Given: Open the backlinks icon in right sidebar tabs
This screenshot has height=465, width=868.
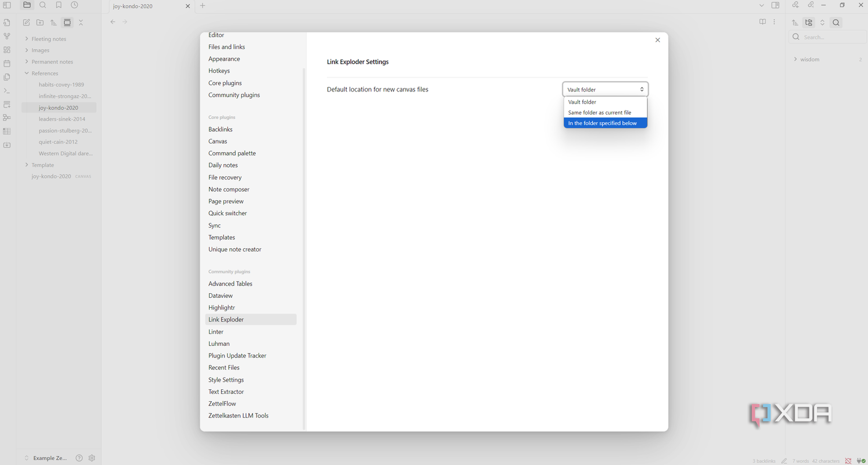Looking at the screenshot, I should pos(796,5).
